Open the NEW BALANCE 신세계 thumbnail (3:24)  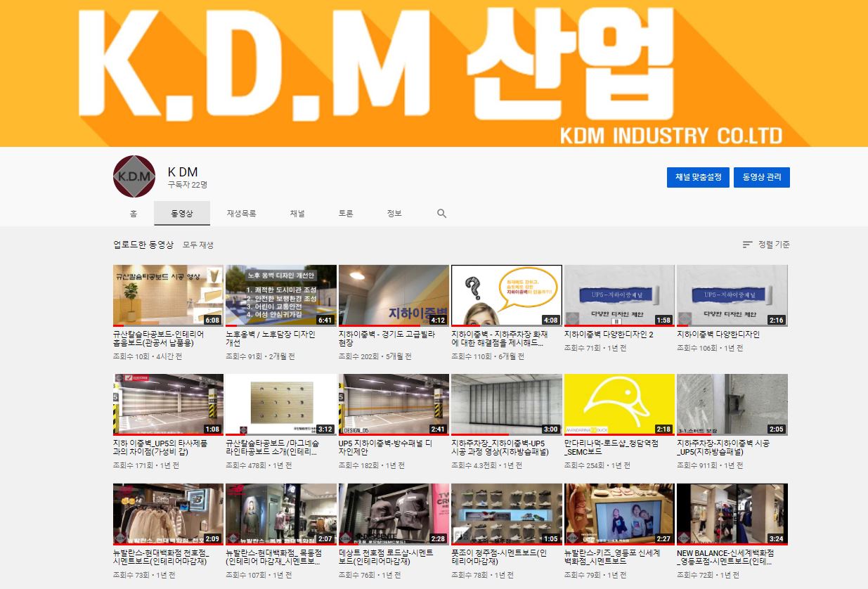click(x=732, y=514)
